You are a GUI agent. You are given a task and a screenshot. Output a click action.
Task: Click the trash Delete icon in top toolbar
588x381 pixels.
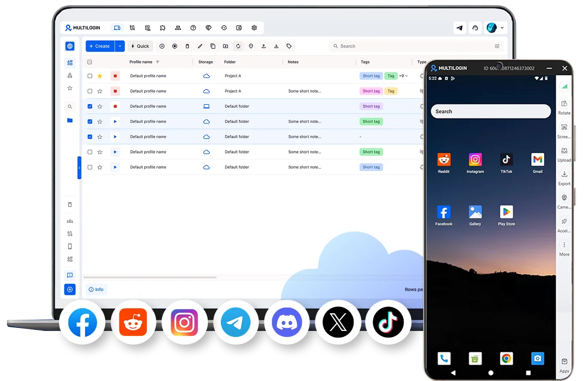[187, 46]
